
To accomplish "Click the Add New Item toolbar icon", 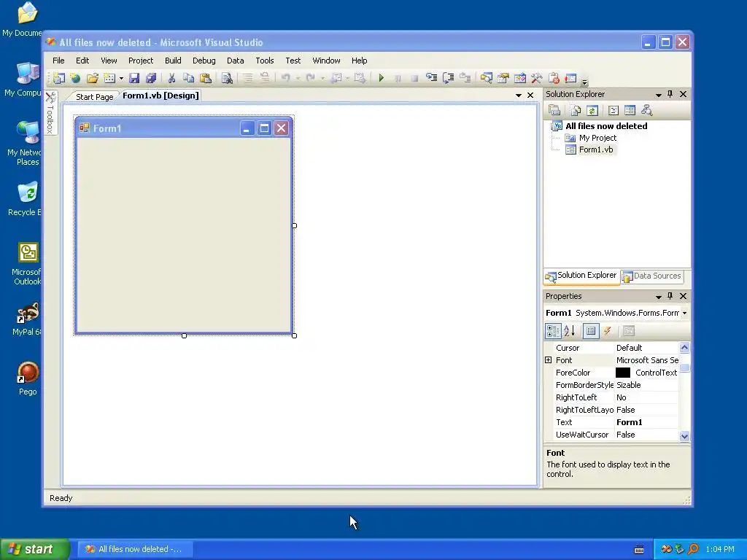I will pyautogui.click(x=109, y=78).
